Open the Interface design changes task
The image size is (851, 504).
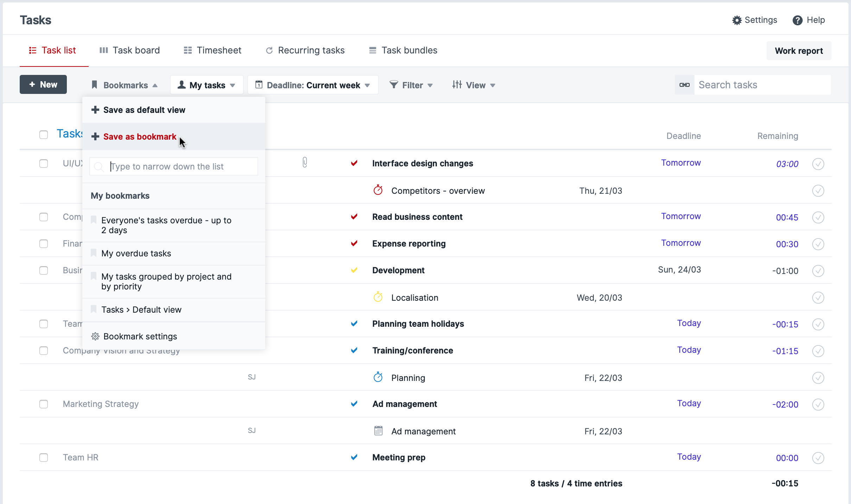[423, 164]
